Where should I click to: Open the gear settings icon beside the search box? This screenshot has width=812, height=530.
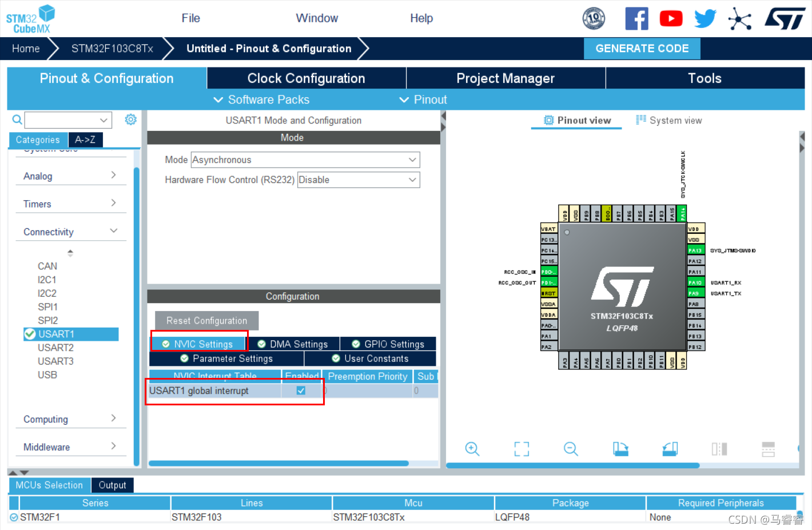coord(131,119)
